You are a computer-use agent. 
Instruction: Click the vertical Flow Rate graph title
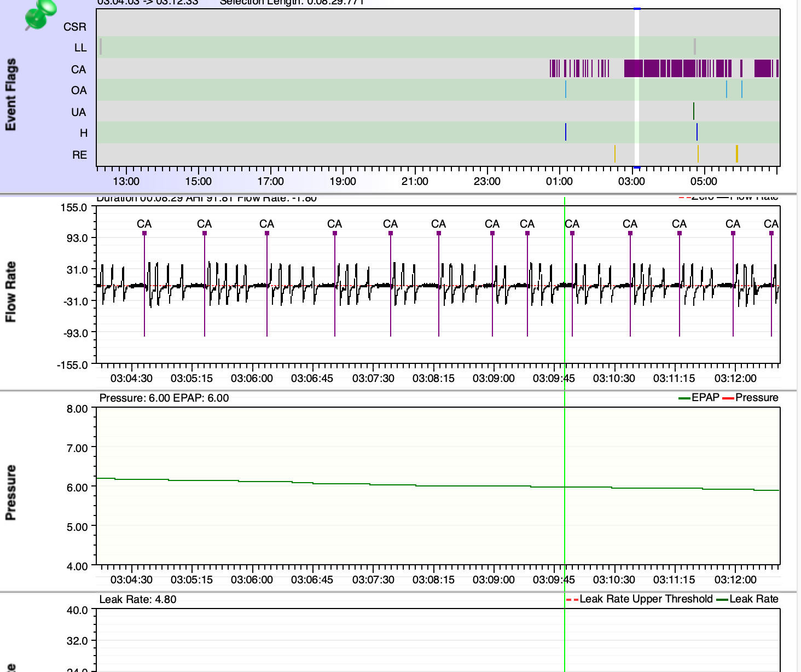10,292
